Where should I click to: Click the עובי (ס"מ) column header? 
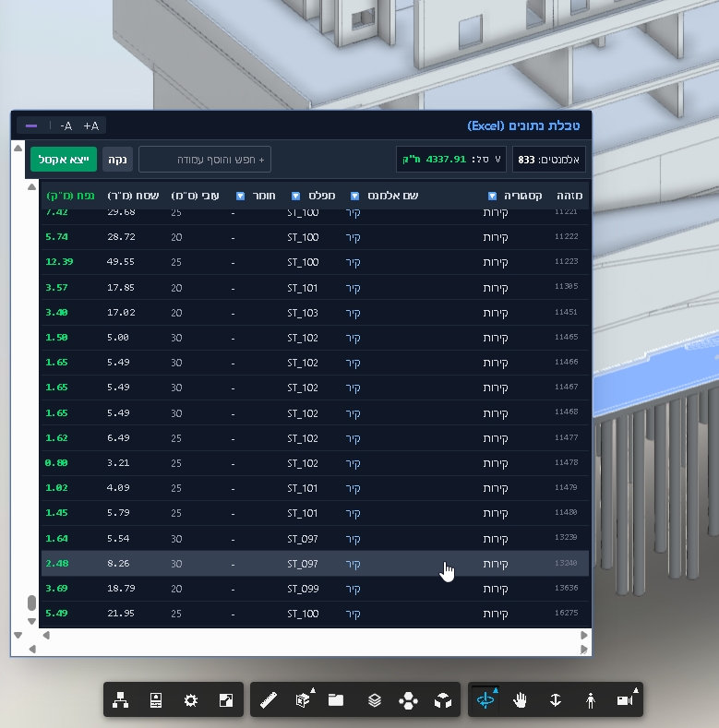(195, 196)
